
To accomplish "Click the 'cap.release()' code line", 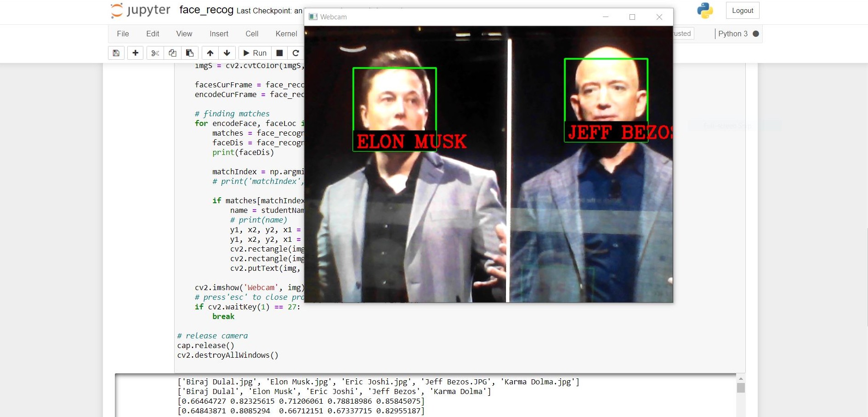I will [x=206, y=345].
